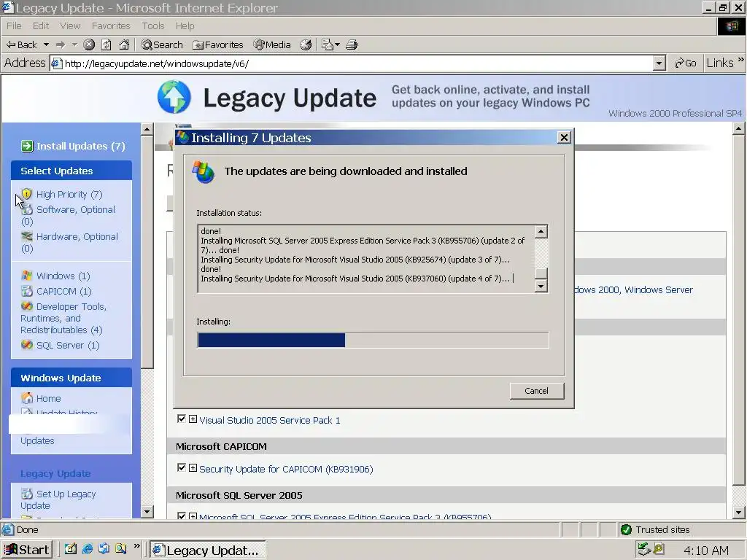This screenshot has width=747, height=560.
Task: Open the Favorites toolbar button
Action: pyautogui.click(x=218, y=44)
